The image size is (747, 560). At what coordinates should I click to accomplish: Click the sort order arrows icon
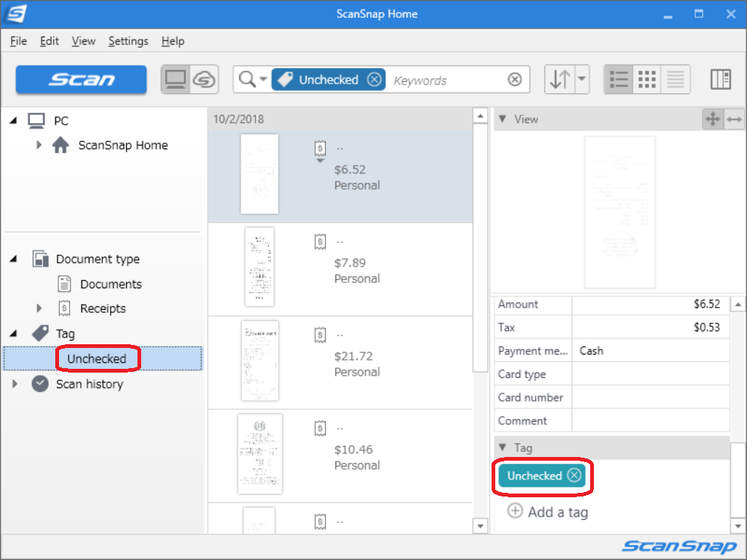[x=560, y=79]
